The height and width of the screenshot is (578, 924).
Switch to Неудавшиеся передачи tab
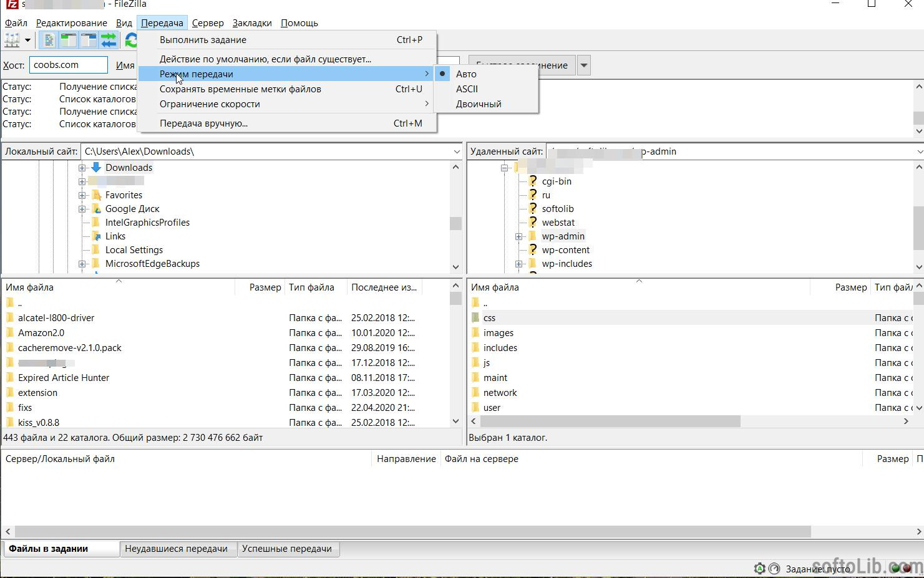[177, 549]
